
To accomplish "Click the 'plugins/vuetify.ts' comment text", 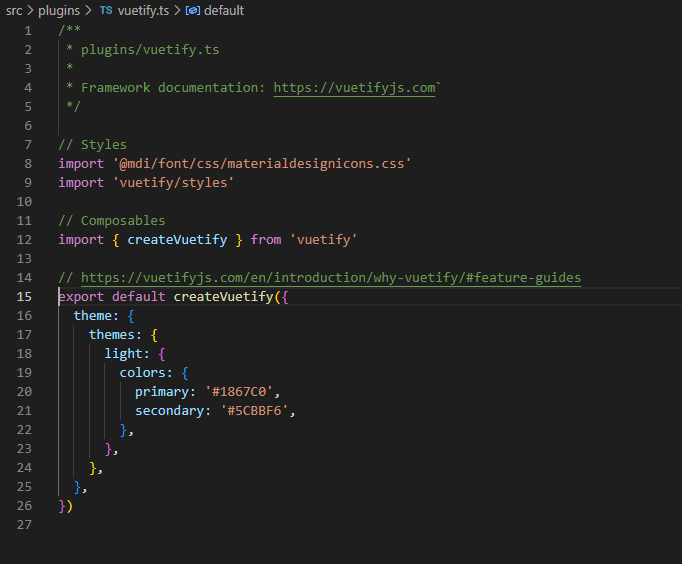I will click(150, 50).
